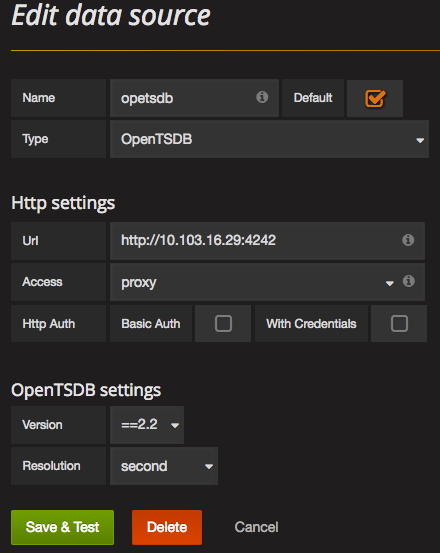
Task: Click into the Url input field
Action: click(x=267, y=241)
